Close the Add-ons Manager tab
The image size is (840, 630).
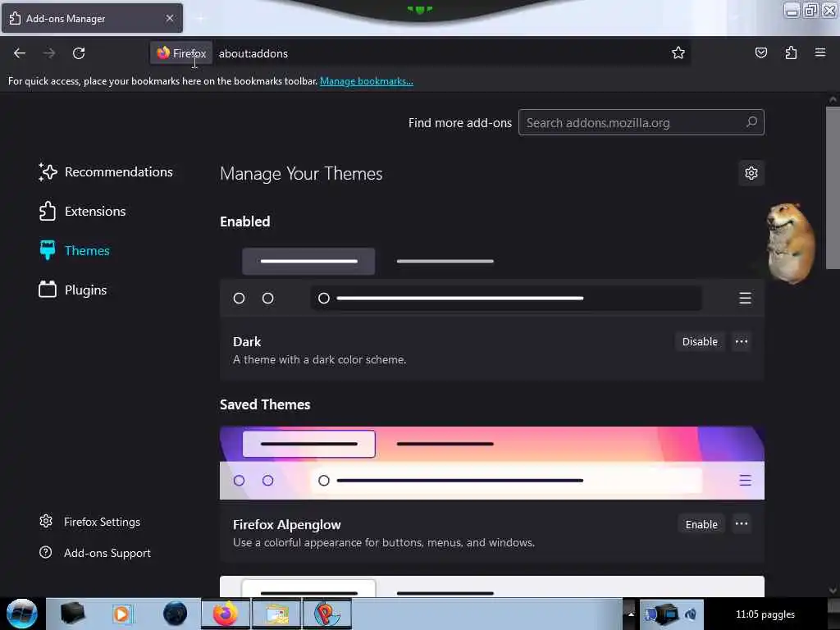point(169,18)
